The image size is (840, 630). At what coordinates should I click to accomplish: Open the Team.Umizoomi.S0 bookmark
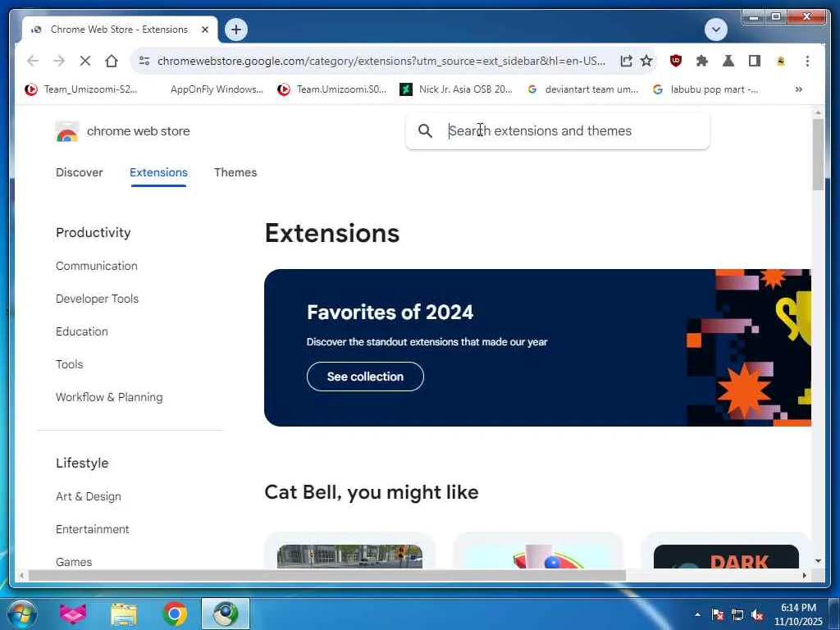pyautogui.click(x=332, y=89)
